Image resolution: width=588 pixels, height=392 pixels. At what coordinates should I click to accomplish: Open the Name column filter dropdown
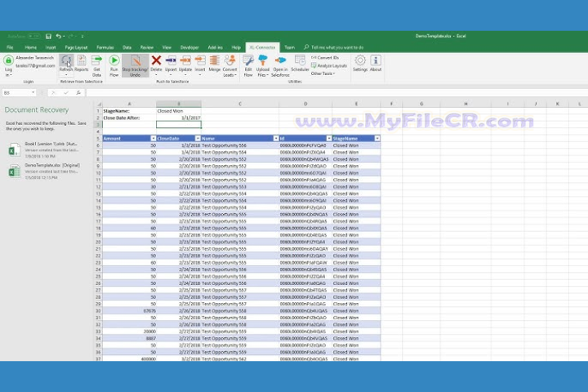point(276,138)
